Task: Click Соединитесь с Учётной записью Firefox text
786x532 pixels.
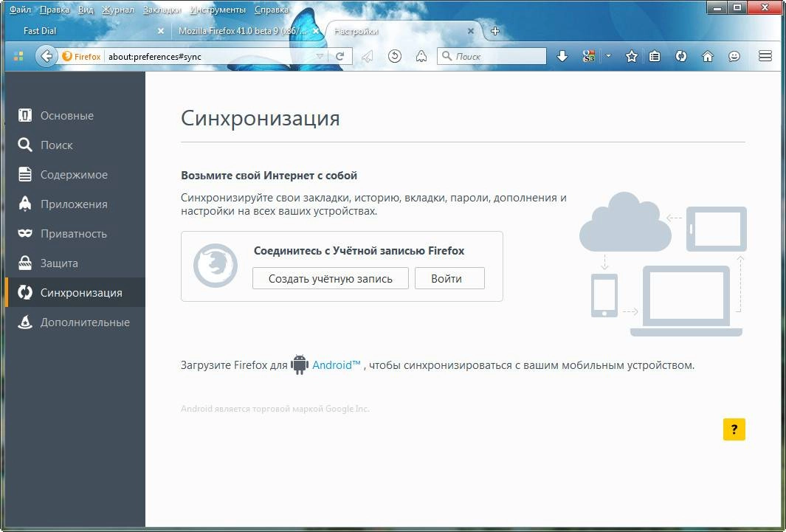Action: [x=359, y=250]
